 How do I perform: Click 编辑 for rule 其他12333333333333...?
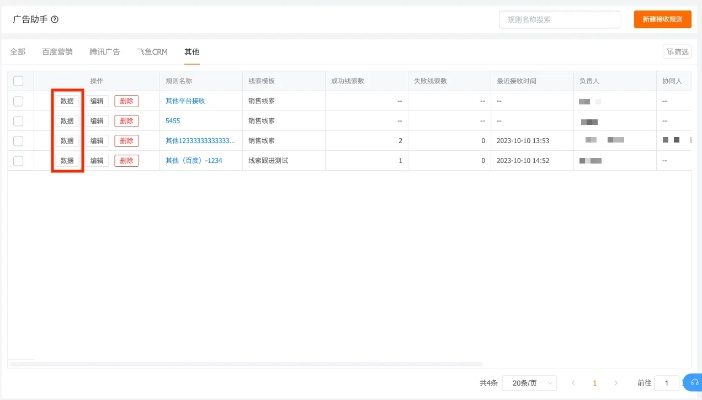97,141
